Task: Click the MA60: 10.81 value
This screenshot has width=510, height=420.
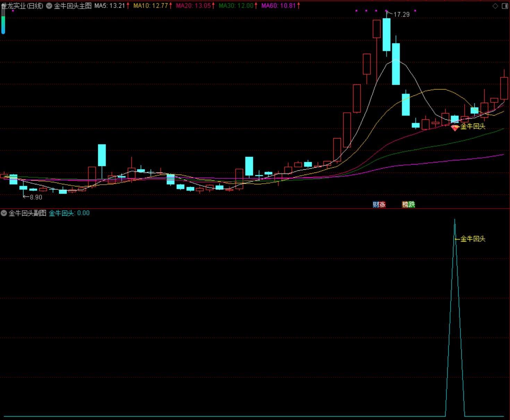Action: pos(279,6)
